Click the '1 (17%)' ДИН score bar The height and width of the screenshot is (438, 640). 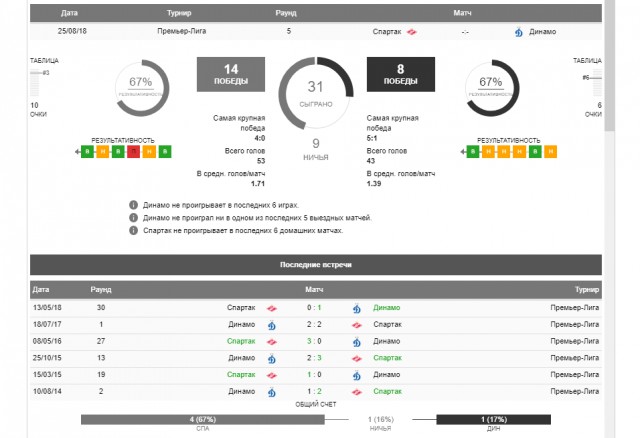[x=493, y=420]
